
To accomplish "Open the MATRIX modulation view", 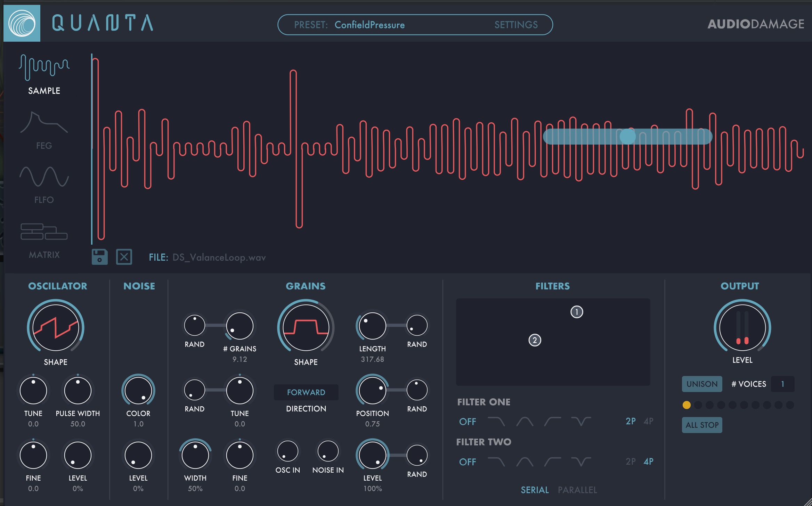I will (44, 240).
